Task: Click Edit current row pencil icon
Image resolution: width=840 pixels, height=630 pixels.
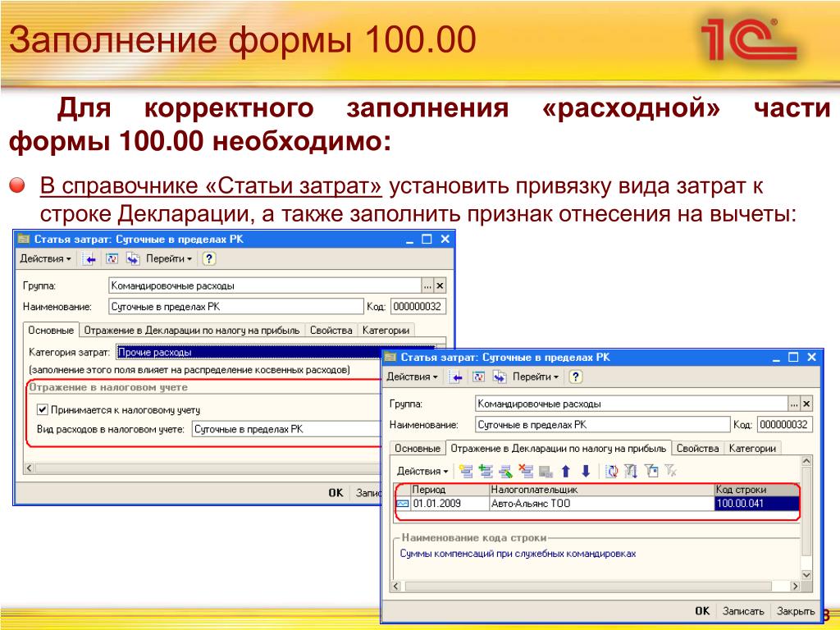Action: pyautogui.click(x=505, y=471)
